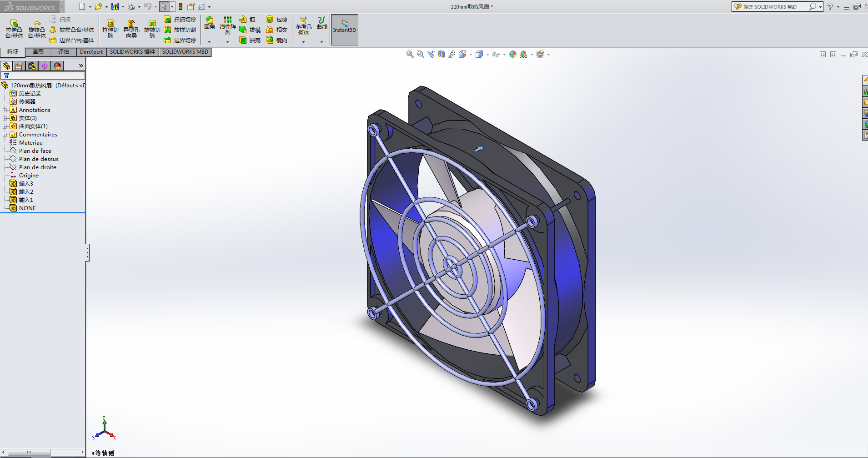
Task: Click the Linear Pattern (线性阵列) tool
Action: click(x=228, y=26)
